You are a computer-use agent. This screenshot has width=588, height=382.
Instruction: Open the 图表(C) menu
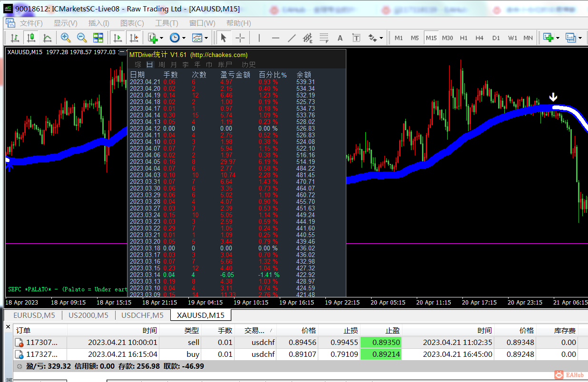click(x=132, y=23)
